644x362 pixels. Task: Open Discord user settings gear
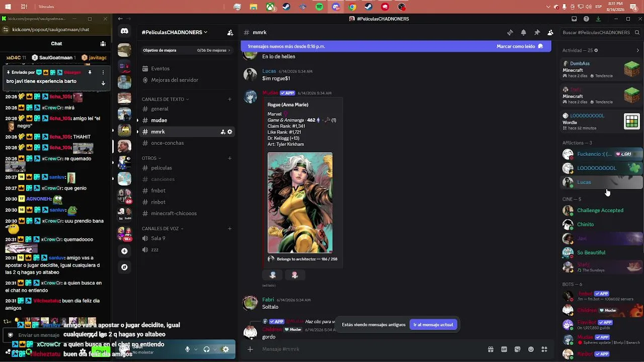pyautogui.click(x=225, y=349)
